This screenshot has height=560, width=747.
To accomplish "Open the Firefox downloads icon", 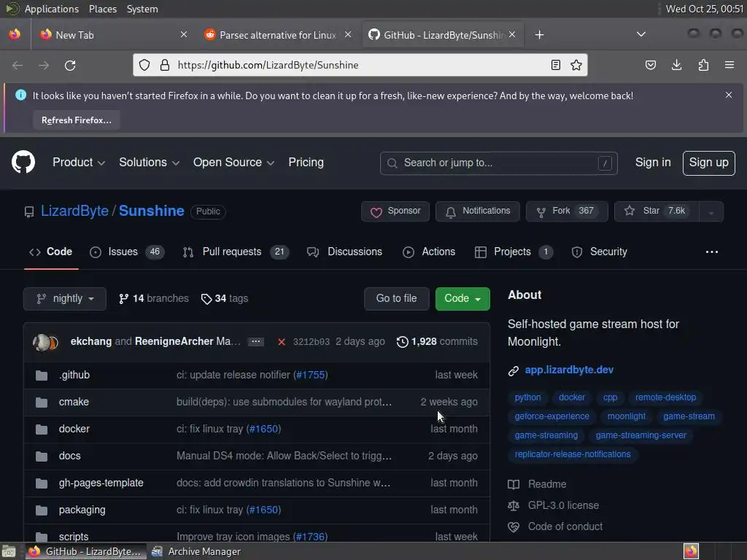I will pos(676,65).
